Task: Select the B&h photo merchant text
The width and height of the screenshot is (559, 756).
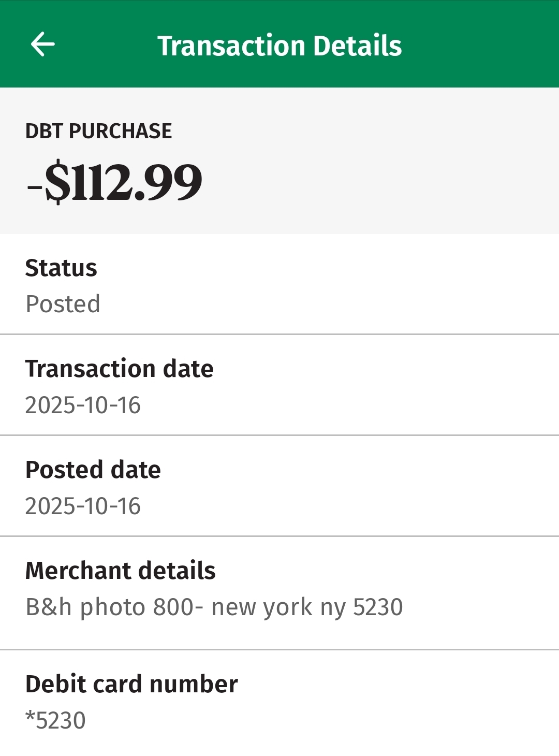Action: [x=214, y=607]
